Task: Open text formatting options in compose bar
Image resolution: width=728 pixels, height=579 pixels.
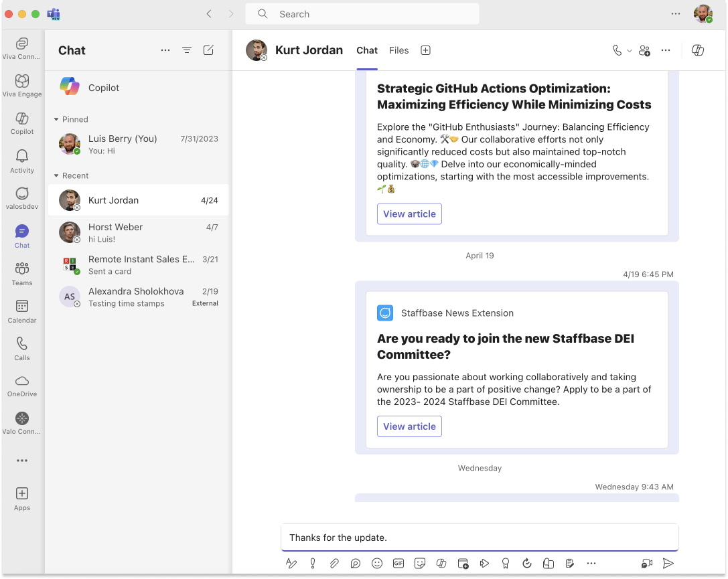Action: click(291, 563)
